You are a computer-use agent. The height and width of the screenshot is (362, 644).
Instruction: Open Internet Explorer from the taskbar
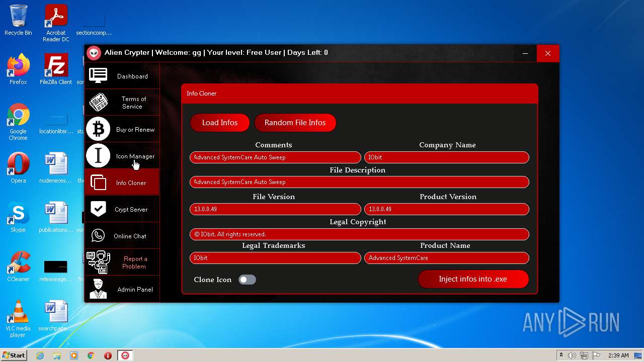click(40, 355)
